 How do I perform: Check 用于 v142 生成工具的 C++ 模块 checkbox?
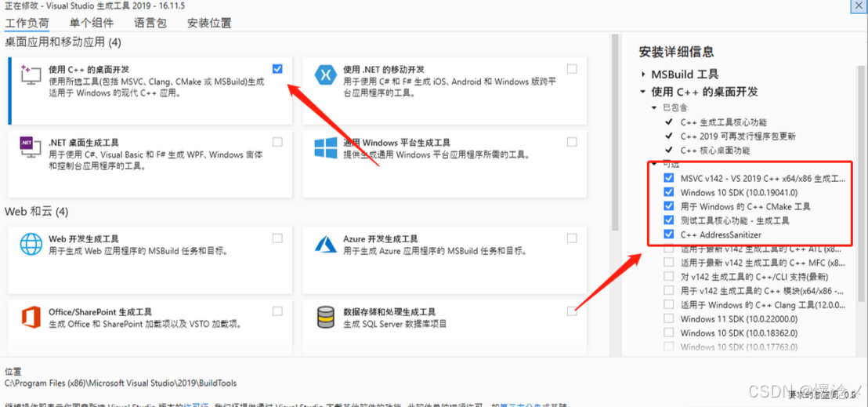tap(669, 290)
